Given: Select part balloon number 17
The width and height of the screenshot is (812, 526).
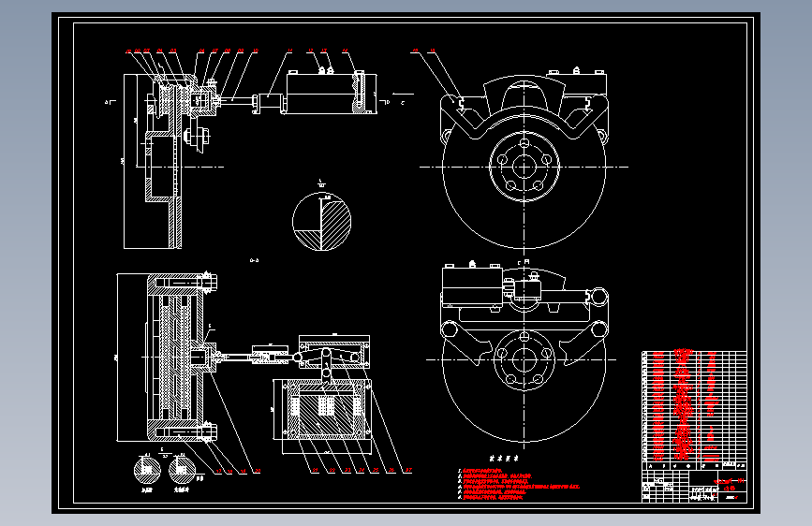Looking at the screenshot, I should coord(218,471).
